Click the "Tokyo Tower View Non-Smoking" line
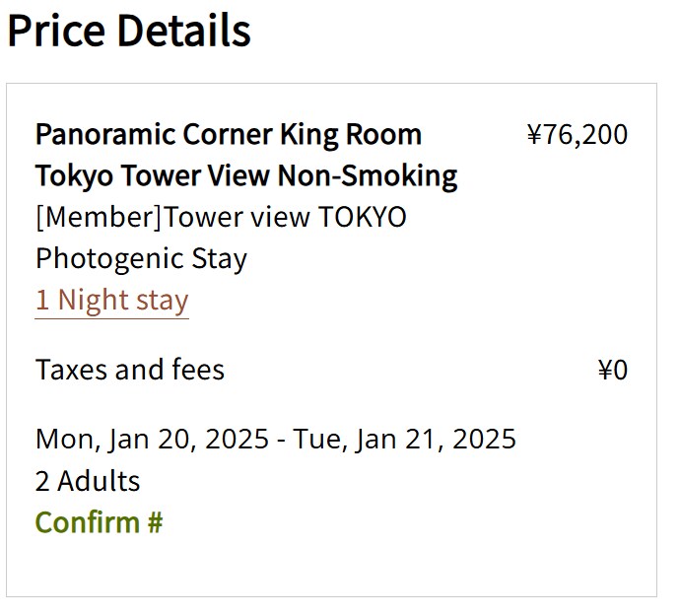The height and width of the screenshot is (616, 679). (x=246, y=175)
